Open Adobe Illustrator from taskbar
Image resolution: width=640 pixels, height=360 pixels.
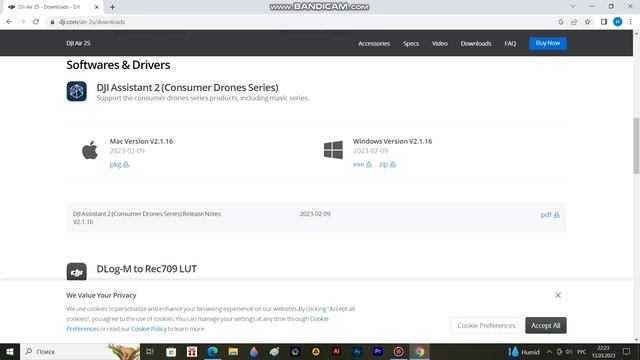[336, 351]
